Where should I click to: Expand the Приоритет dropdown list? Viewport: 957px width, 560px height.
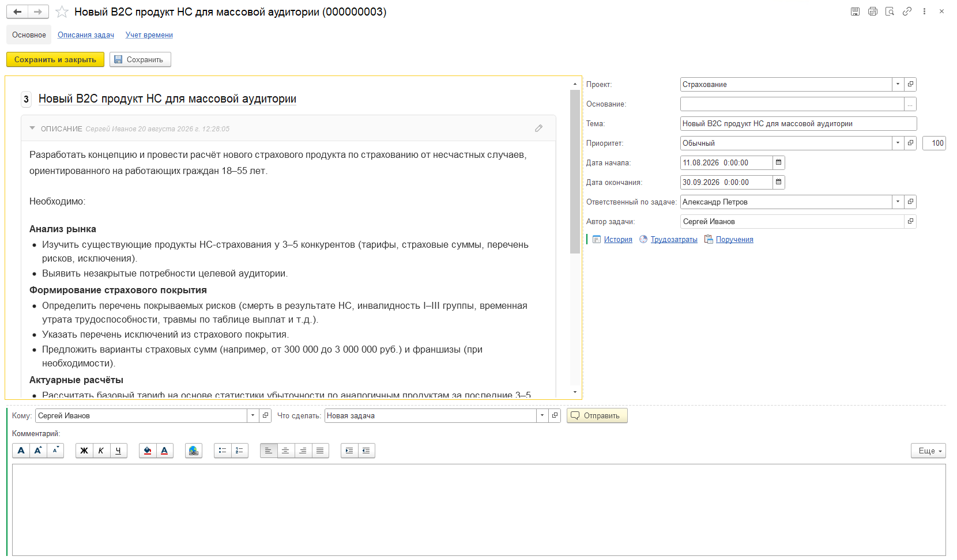click(898, 143)
